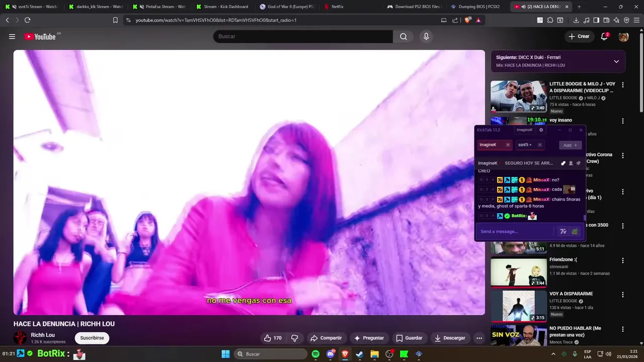Open options menu for VOY A DISPARARME video
Viewport: 644px width, 362px height.
(623, 295)
